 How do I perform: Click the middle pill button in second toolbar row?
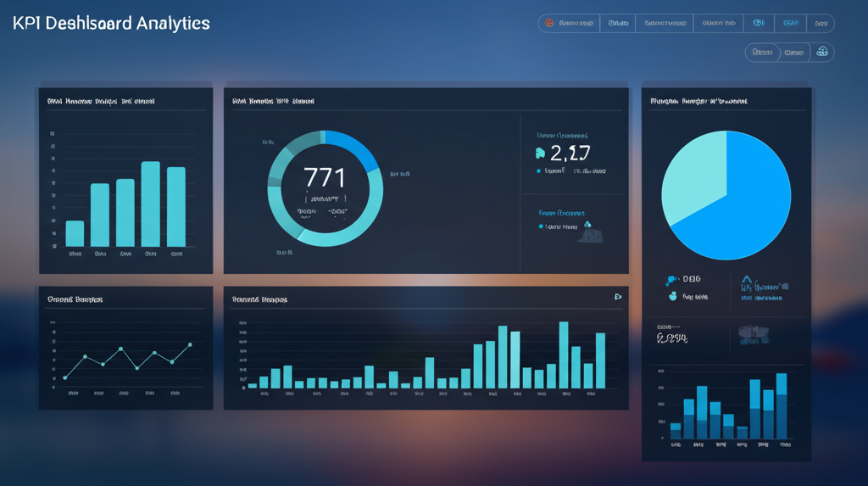[794, 53]
